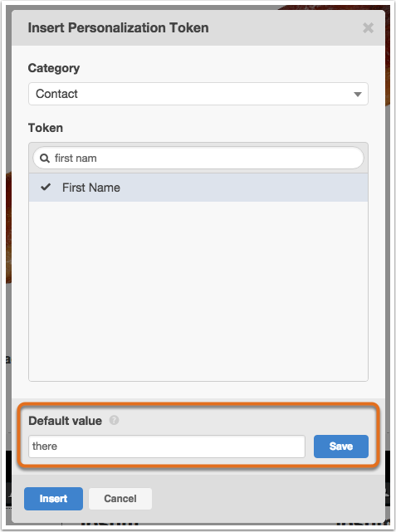
Task: Save the default value
Action: [340, 447]
